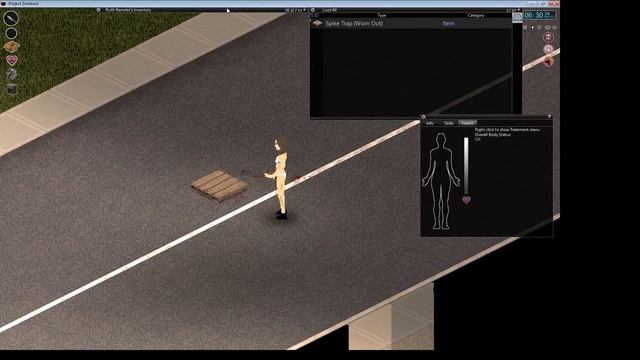Collapse the character health window

pyautogui.click(x=549, y=117)
